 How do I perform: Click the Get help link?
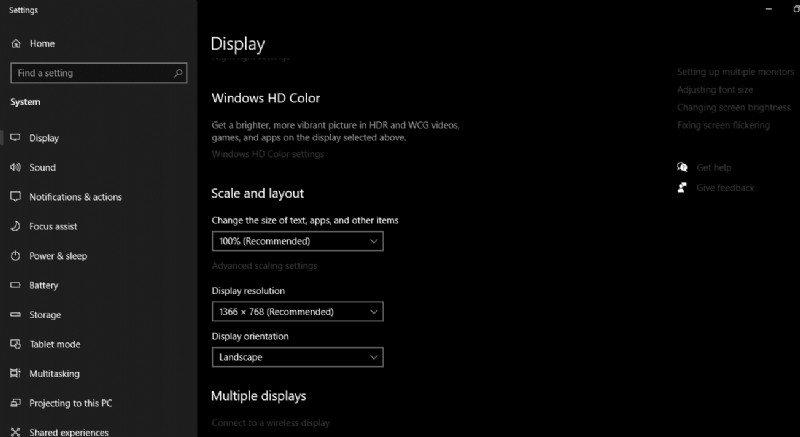714,168
